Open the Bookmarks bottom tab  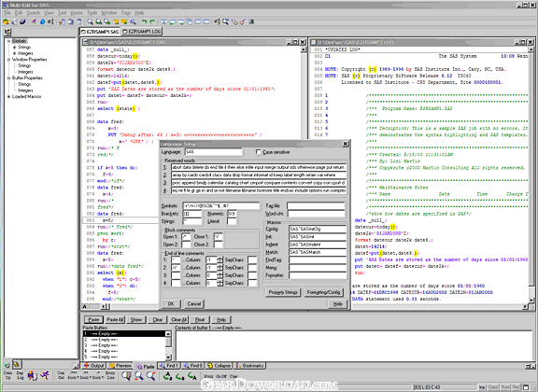(249, 366)
